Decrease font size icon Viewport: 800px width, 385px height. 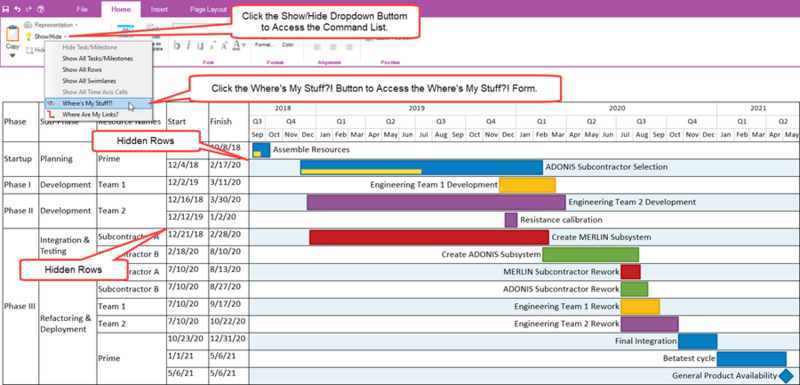pyautogui.click(x=212, y=46)
